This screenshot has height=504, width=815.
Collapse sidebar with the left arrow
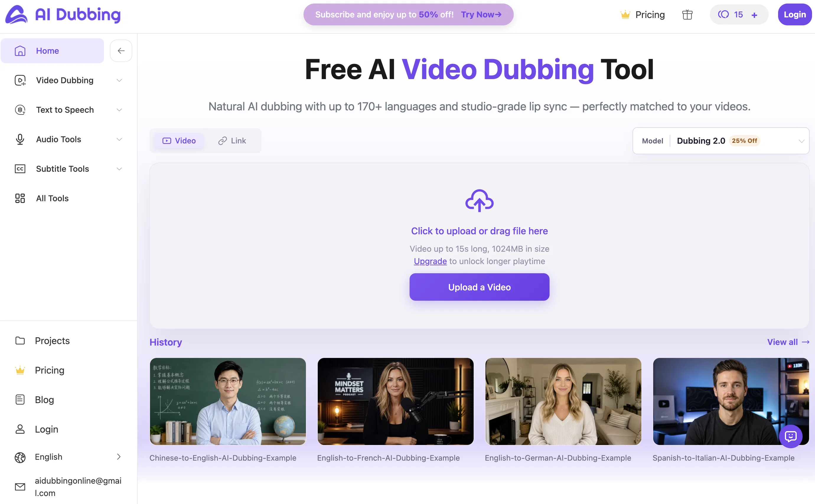121,51
